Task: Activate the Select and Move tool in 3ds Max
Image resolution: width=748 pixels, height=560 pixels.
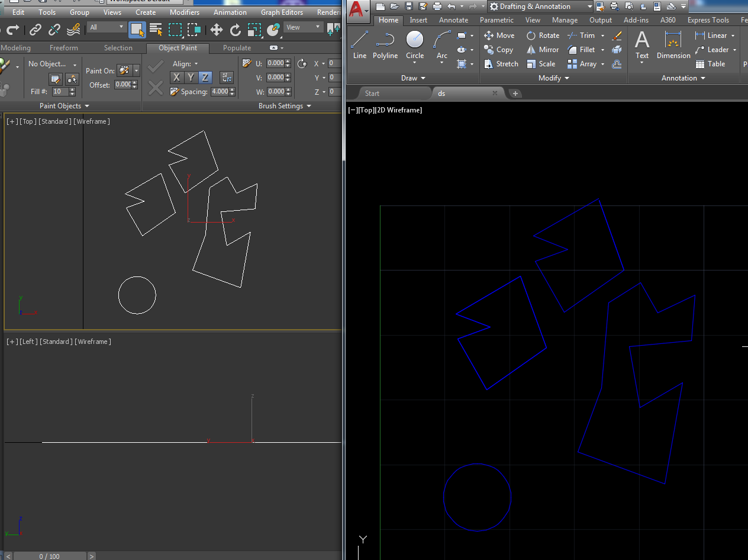Action: coord(217,29)
